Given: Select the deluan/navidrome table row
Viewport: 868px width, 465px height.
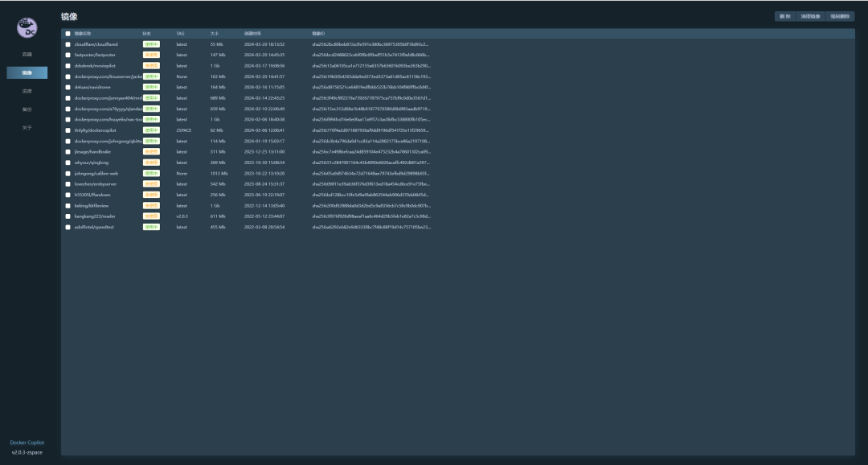Looking at the screenshot, I should click(x=241, y=87).
